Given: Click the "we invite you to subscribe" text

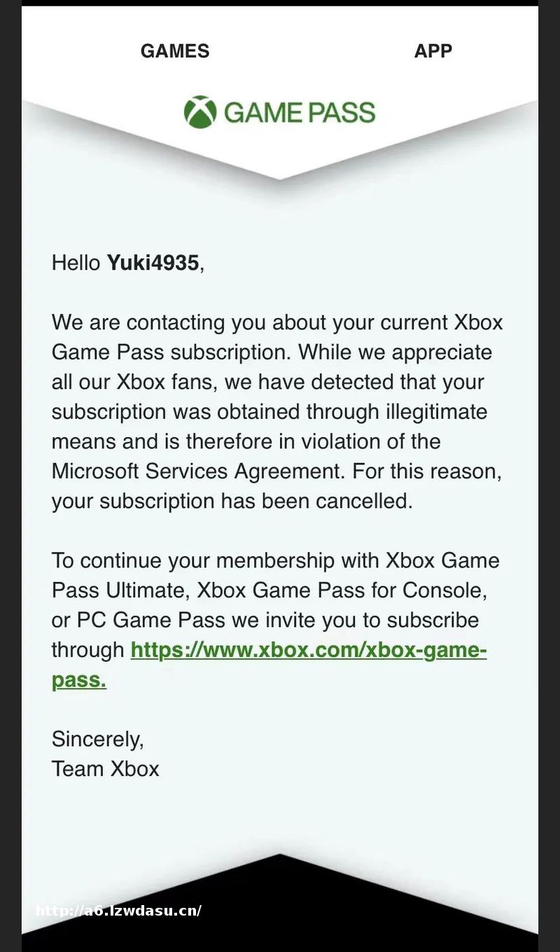Looking at the screenshot, I should click(355, 620).
